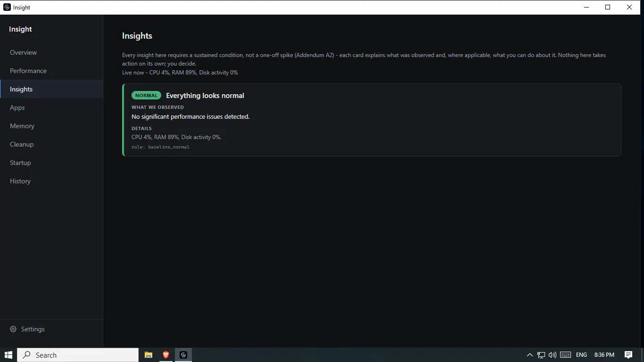The height and width of the screenshot is (362, 644).
Task: View the Startup page
Action: pyautogui.click(x=51, y=163)
